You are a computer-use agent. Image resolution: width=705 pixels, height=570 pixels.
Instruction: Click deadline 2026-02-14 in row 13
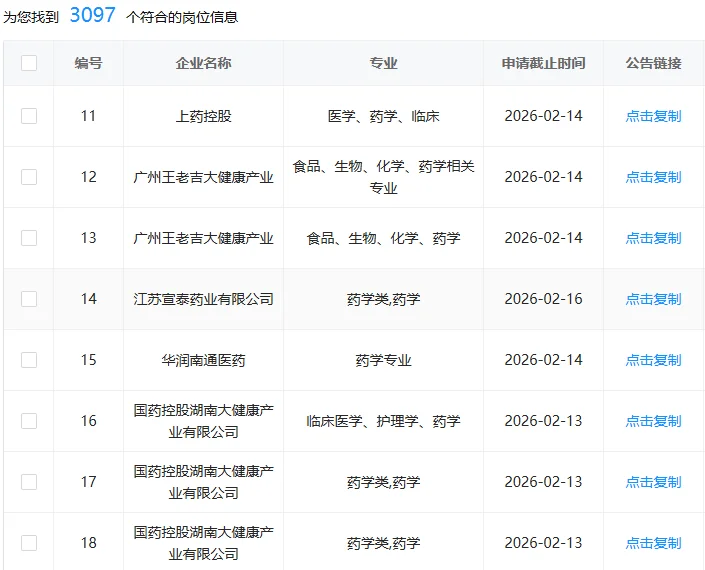543,238
